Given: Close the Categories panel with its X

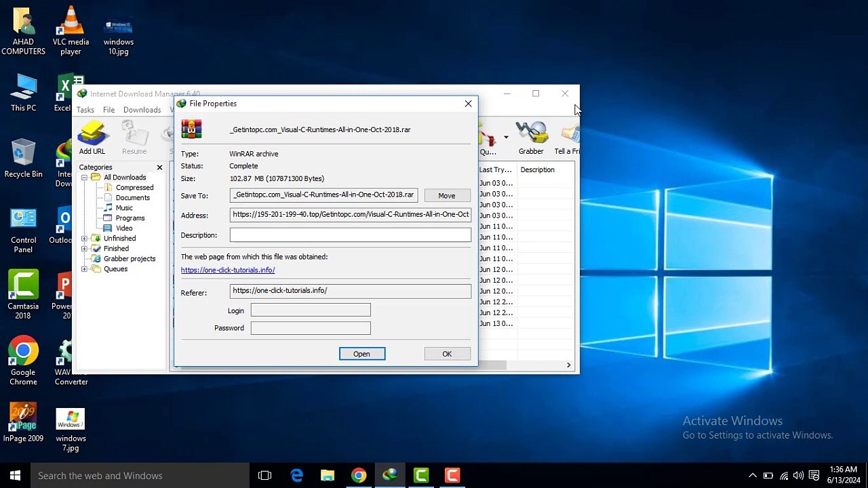Looking at the screenshot, I should (159, 167).
